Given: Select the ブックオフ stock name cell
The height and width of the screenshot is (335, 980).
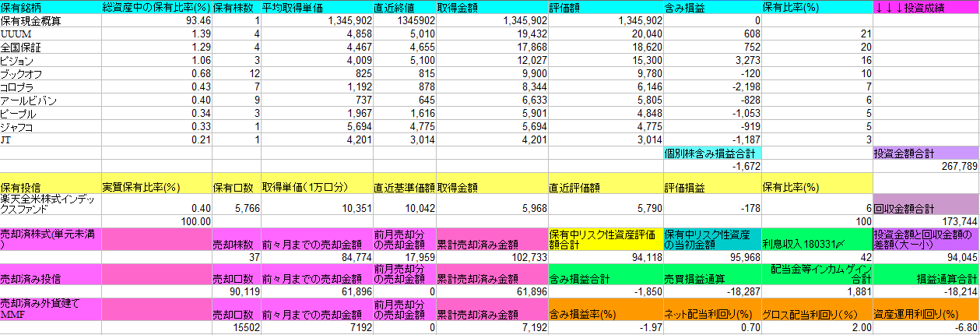Looking at the screenshot, I should 51,74.
